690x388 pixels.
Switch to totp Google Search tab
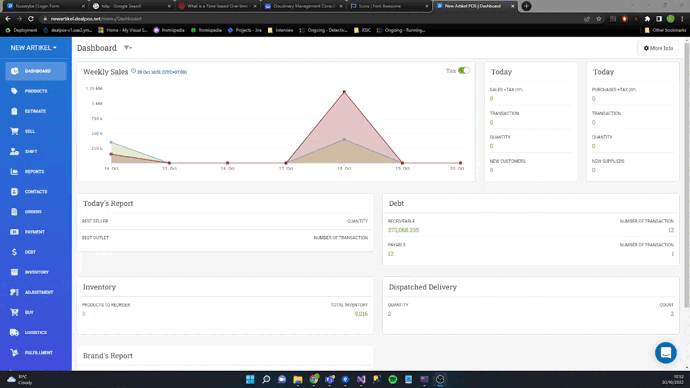[x=131, y=6]
